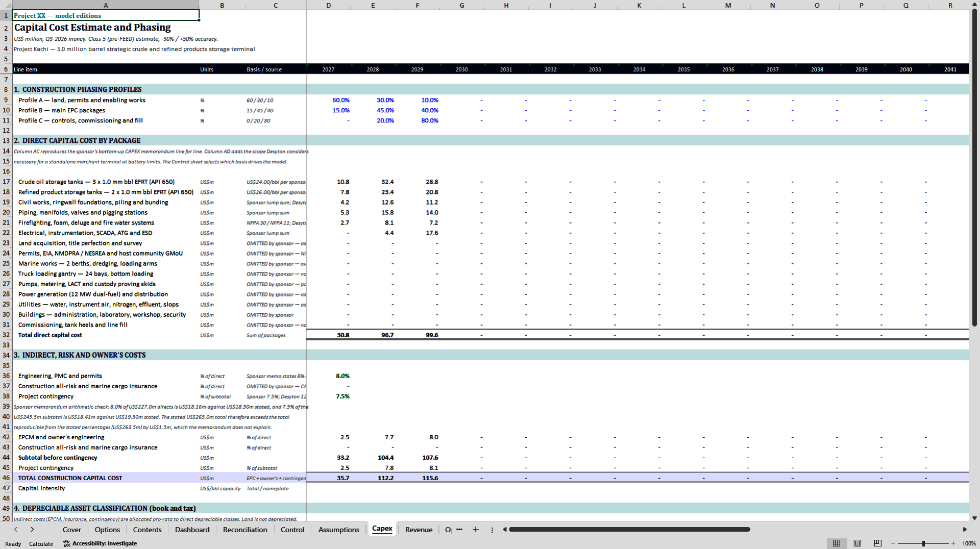Select Engineering, PMC and permits 8.0% cell

coord(329,376)
